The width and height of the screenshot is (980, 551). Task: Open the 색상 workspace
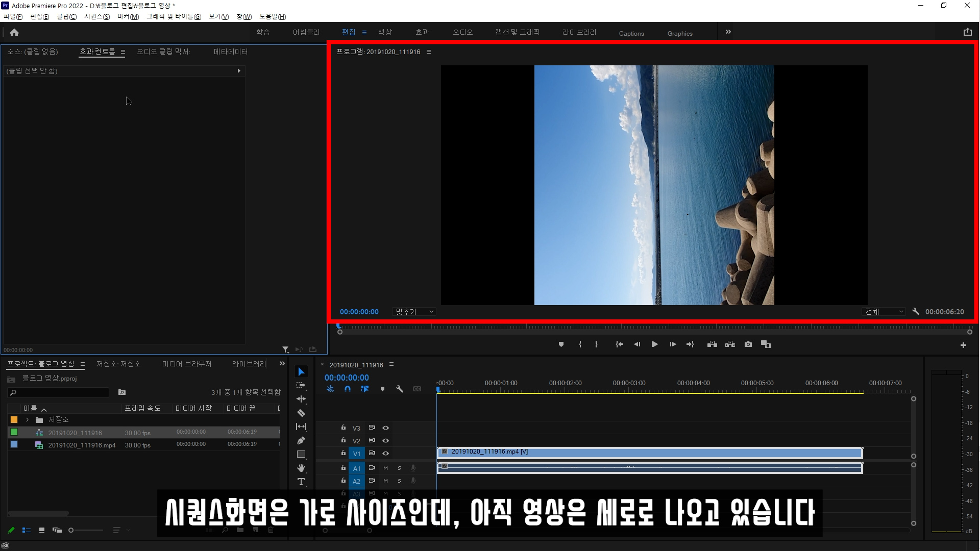[x=385, y=32]
